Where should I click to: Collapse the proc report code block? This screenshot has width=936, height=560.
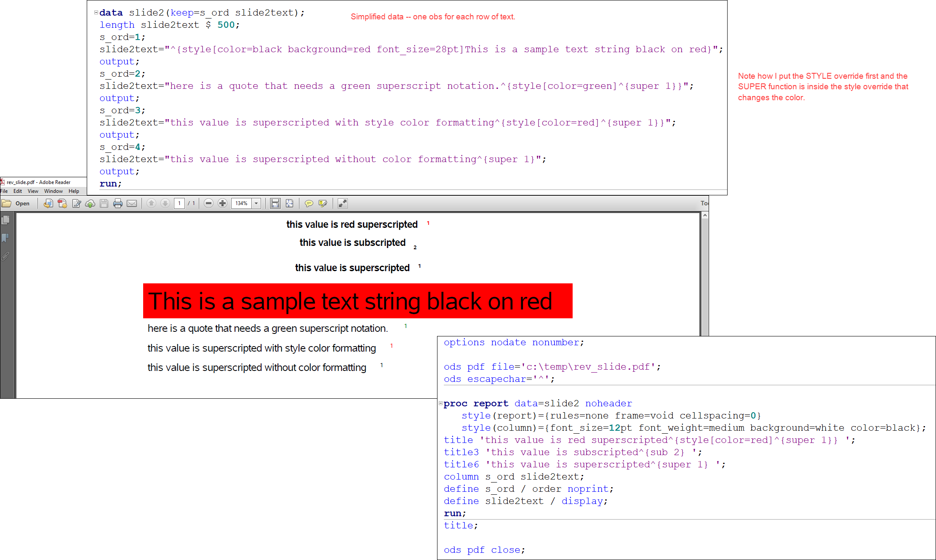pos(440,403)
